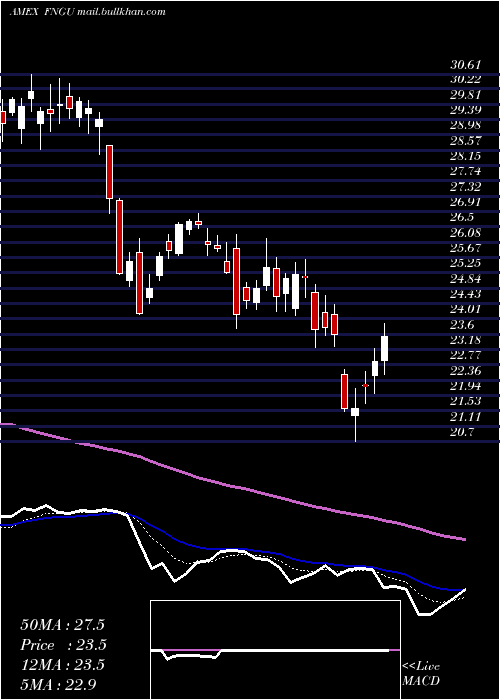Select the 25.25 price level
The height and width of the screenshot is (700, 500).
pos(466,264)
